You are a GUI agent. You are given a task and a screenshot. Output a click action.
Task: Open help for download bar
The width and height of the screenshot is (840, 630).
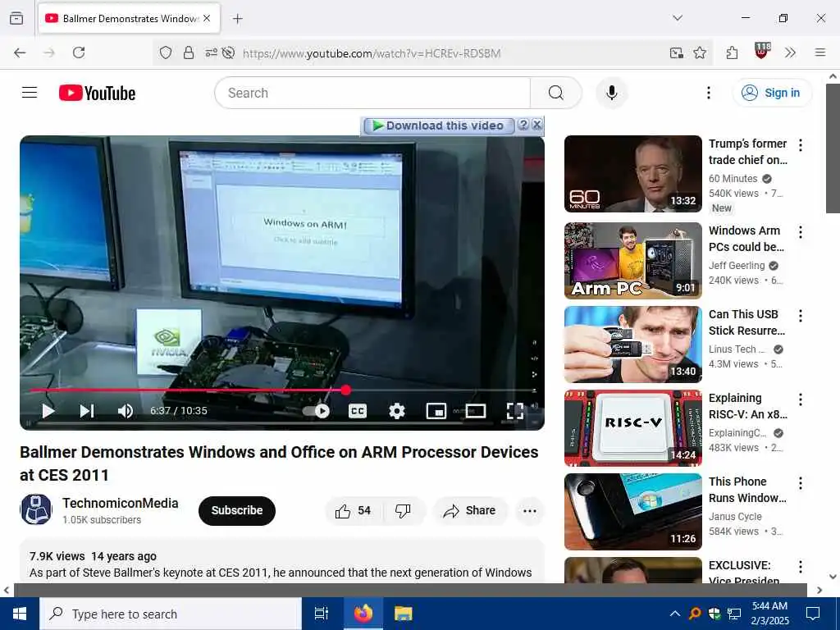(x=523, y=125)
